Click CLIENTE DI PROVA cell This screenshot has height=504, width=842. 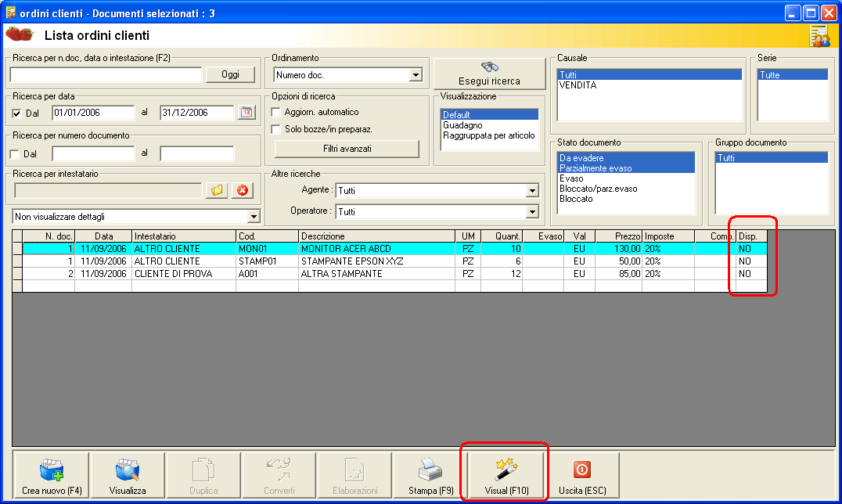[184, 273]
